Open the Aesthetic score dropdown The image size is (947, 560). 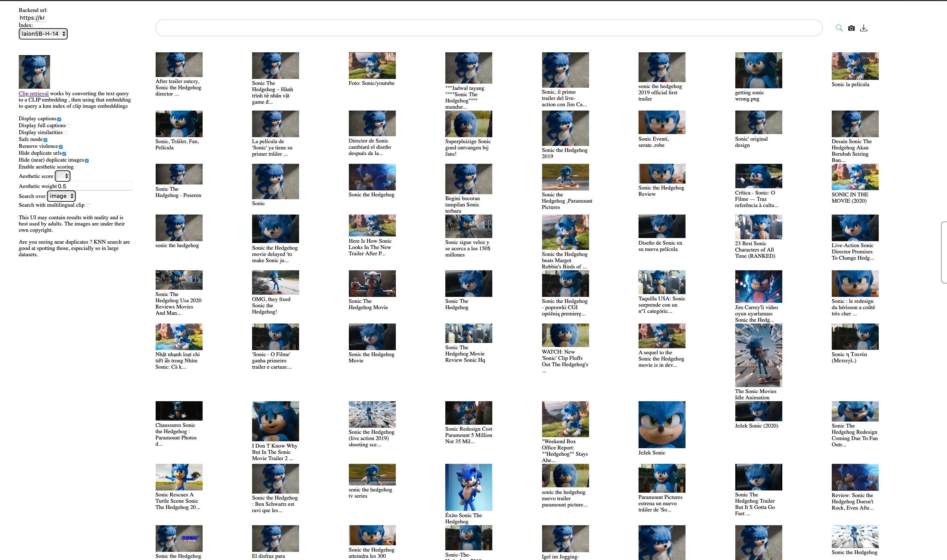point(63,176)
